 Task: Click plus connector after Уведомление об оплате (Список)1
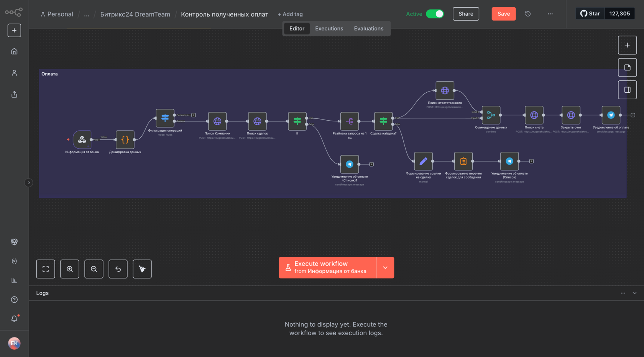click(371, 164)
